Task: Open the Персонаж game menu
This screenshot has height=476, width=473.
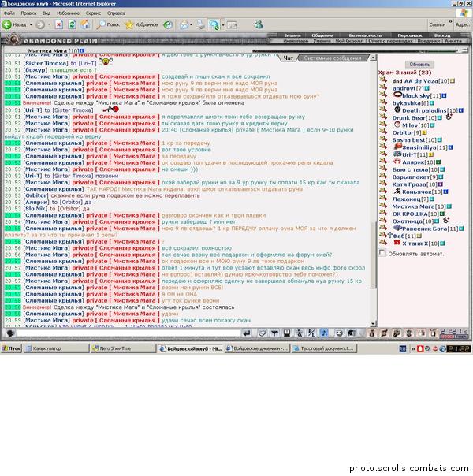Action: (x=410, y=35)
